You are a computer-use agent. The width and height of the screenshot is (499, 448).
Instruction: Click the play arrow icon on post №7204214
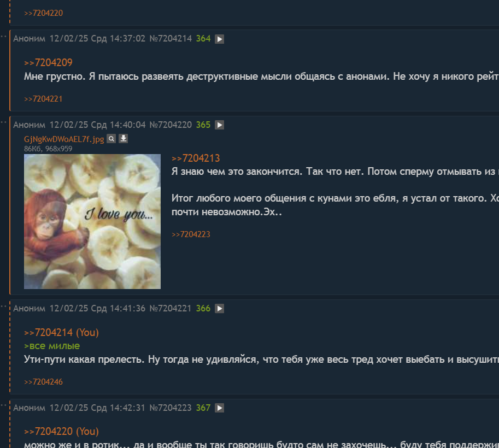coord(219,39)
